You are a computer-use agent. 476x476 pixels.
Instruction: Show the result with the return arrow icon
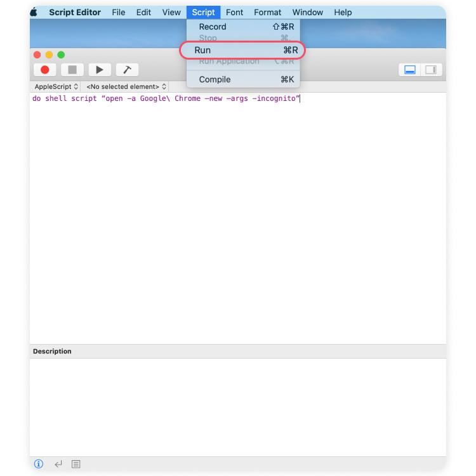(58, 463)
